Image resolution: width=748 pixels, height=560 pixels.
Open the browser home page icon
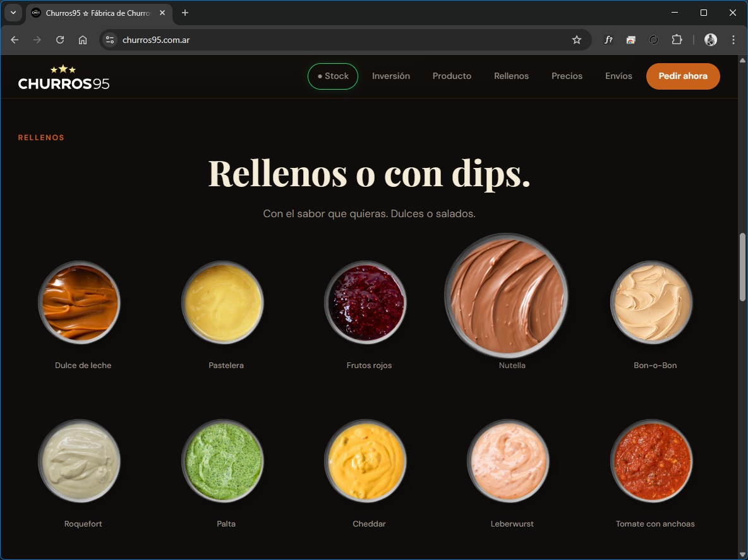pos(83,40)
